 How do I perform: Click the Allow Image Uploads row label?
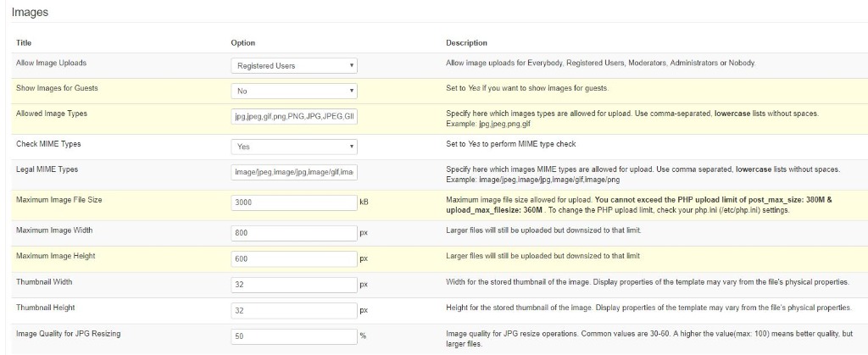(x=51, y=64)
